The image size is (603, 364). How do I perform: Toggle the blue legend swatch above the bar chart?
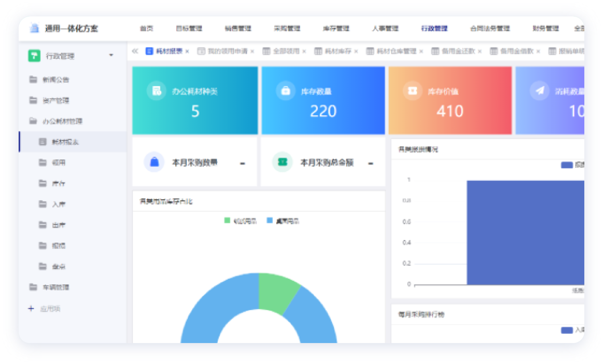coord(567,165)
